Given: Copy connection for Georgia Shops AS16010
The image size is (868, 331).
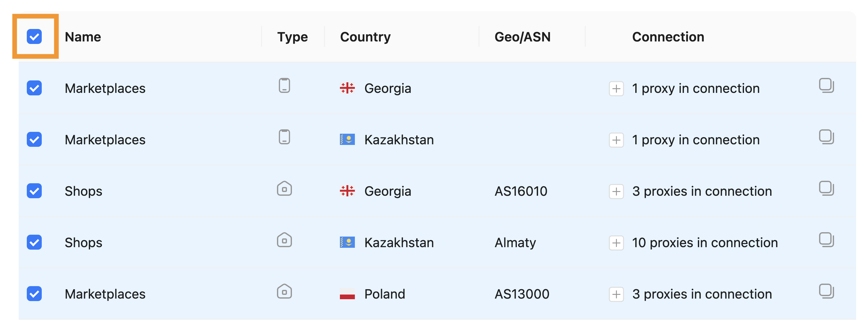Looking at the screenshot, I should (826, 189).
